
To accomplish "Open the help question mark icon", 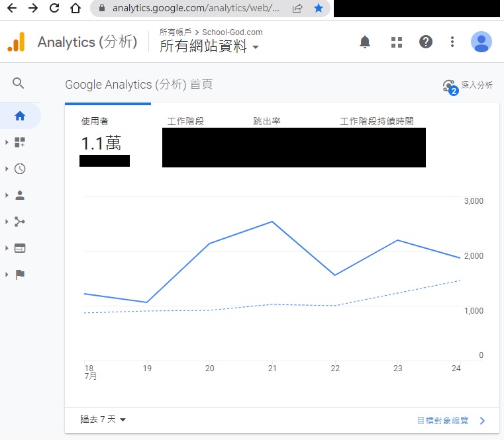I will tap(426, 42).
